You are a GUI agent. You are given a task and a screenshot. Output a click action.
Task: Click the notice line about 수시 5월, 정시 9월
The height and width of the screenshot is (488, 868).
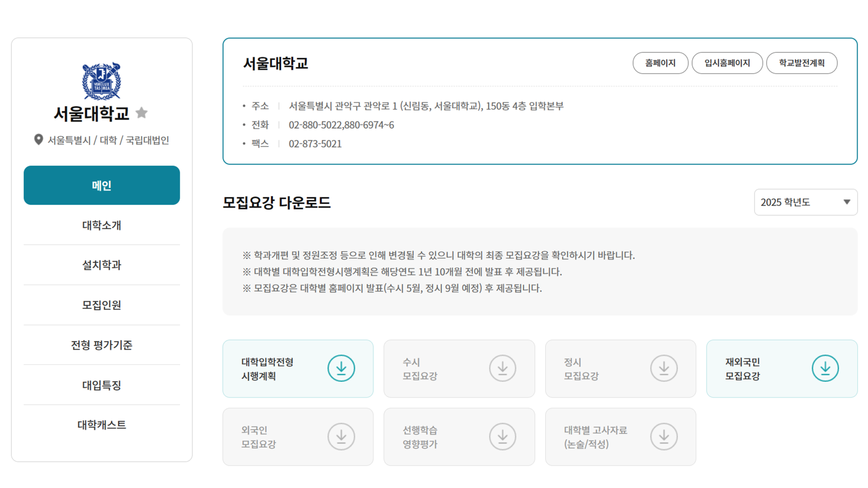pyautogui.click(x=392, y=288)
